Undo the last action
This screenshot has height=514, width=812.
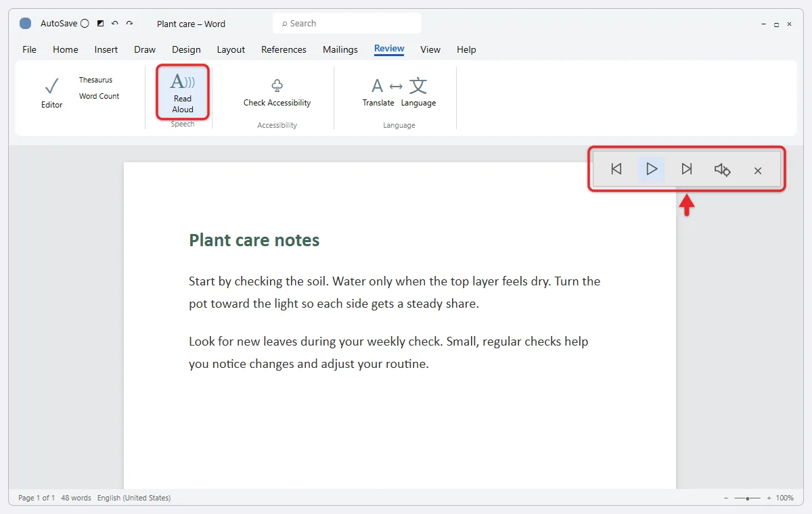coord(115,24)
